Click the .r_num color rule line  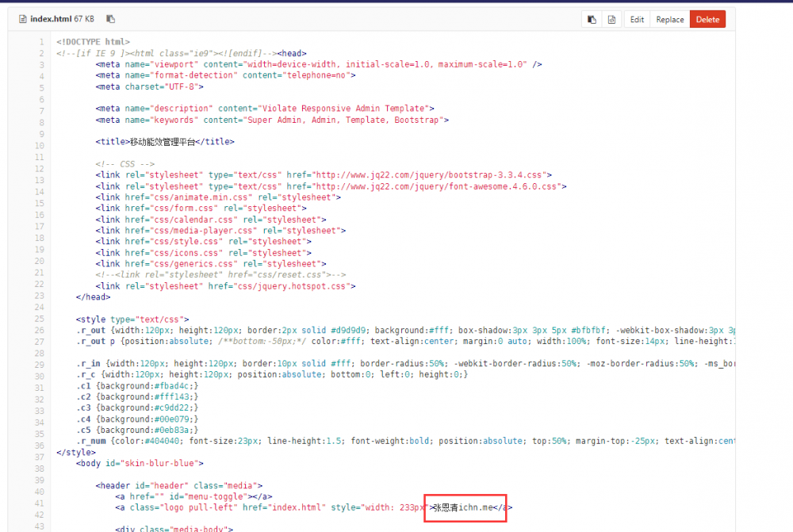[405, 441]
